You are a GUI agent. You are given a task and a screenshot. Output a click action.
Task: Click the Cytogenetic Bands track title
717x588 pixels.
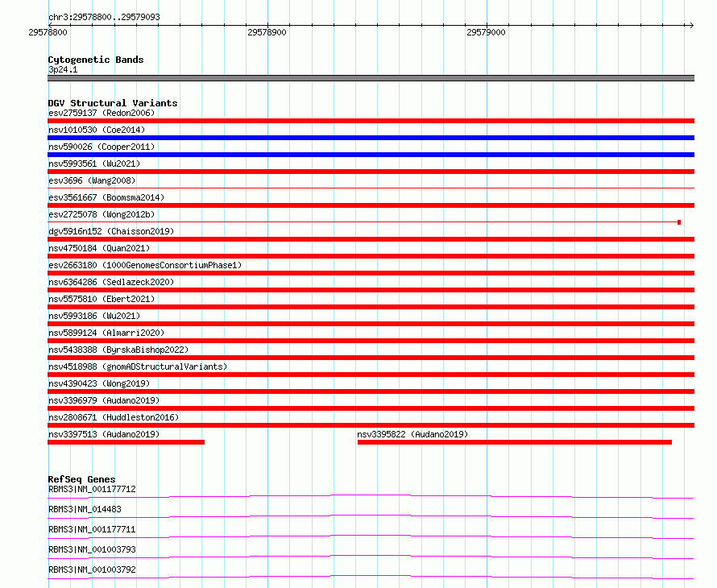pos(96,60)
